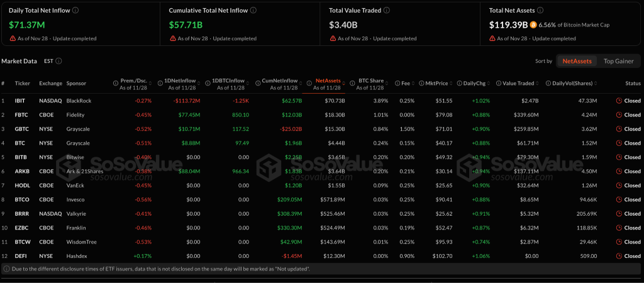Click the Sponsor column header
Viewport: 644px width, 283px height.
tap(76, 84)
